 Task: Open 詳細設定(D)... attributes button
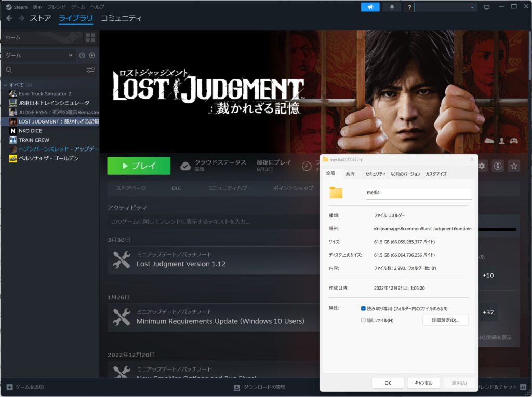point(445,320)
